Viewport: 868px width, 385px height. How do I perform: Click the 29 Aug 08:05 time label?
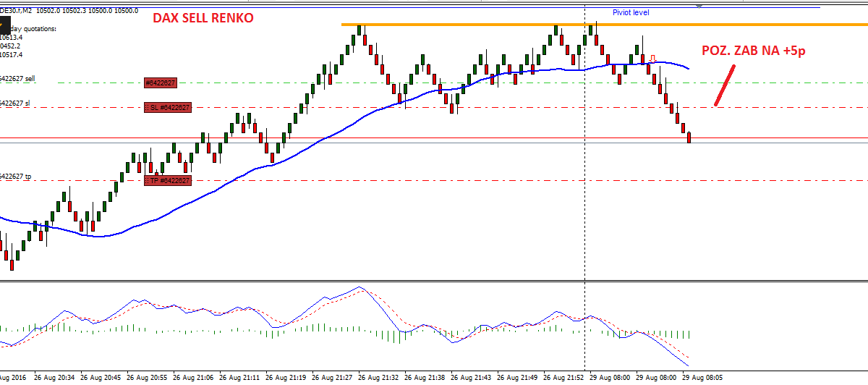click(x=702, y=378)
